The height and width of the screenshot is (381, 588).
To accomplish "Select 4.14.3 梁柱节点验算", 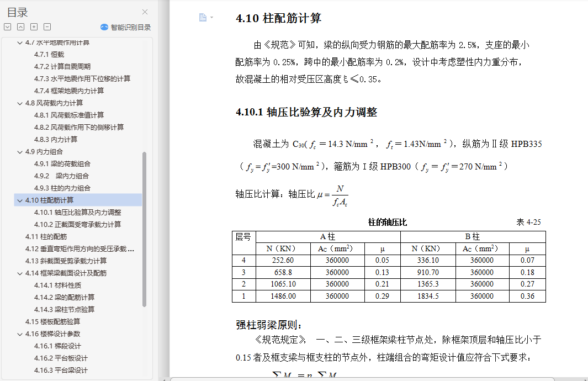I will (64, 310).
